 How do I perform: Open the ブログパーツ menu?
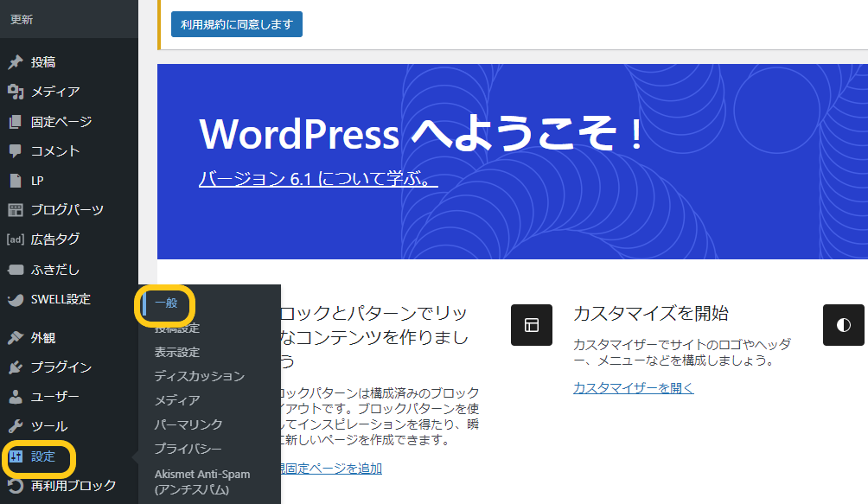(68, 210)
